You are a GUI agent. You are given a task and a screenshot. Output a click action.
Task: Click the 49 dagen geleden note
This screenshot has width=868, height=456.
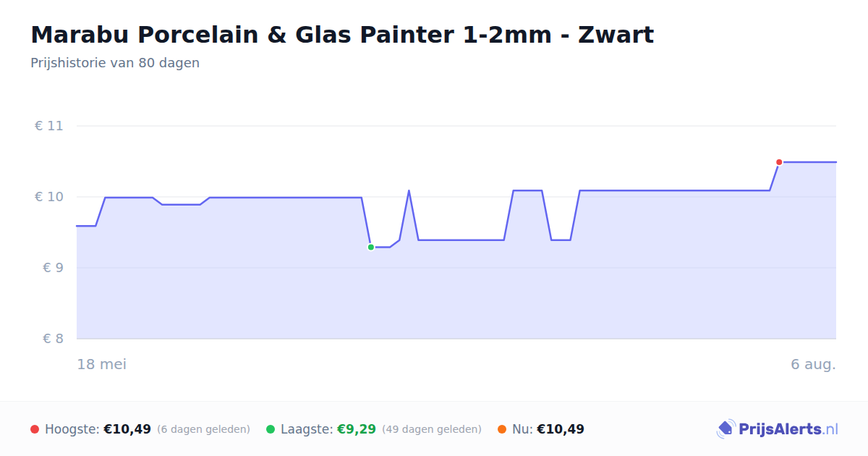(432, 429)
